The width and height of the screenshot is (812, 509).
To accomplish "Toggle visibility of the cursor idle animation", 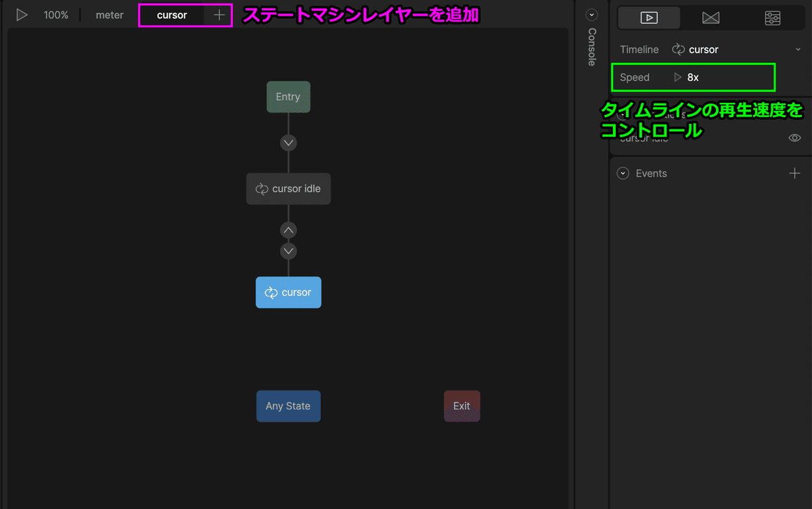I will click(x=794, y=138).
